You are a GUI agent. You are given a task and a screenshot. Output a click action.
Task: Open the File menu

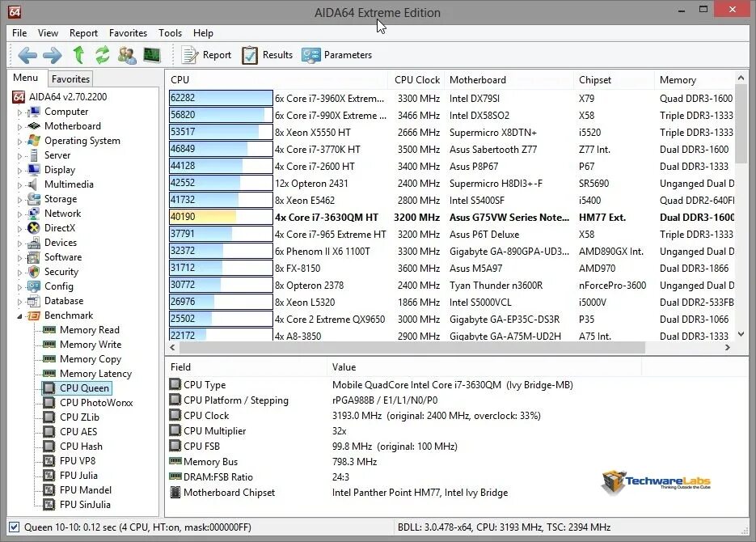(19, 33)
